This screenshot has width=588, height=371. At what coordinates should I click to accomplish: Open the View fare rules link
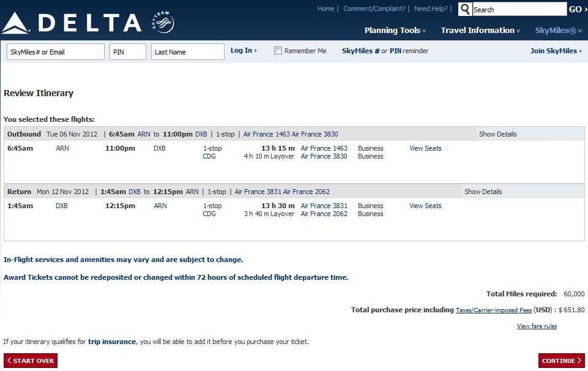point(537,326)
